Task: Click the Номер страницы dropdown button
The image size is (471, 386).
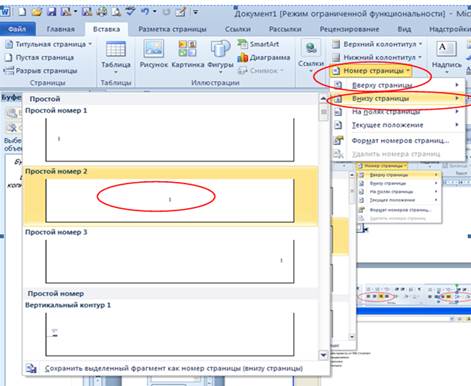Action: pyautogui.click(x=371, y=71)
